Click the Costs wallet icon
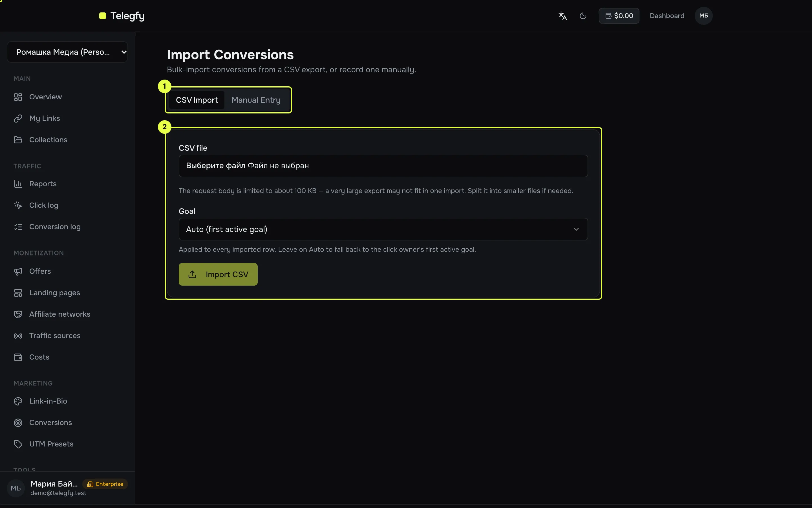Screen dimensions: 812x508 [x=18, y=357]
